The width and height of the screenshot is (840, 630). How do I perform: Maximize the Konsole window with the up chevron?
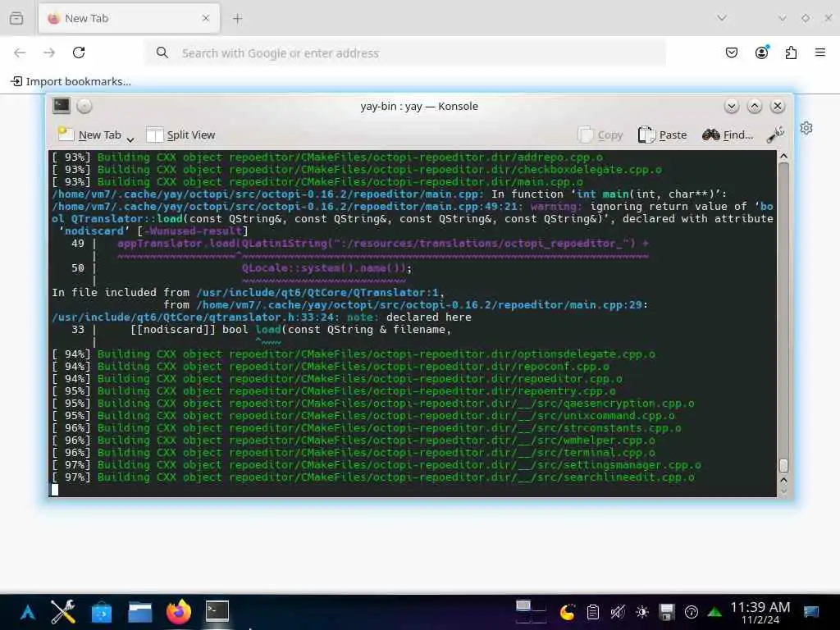coord(755,106)
